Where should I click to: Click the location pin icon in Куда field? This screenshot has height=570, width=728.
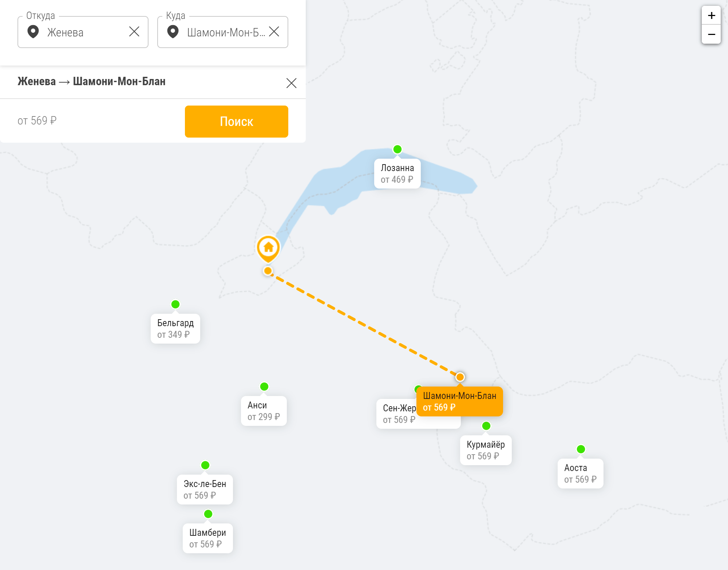(x=173, y=32)
